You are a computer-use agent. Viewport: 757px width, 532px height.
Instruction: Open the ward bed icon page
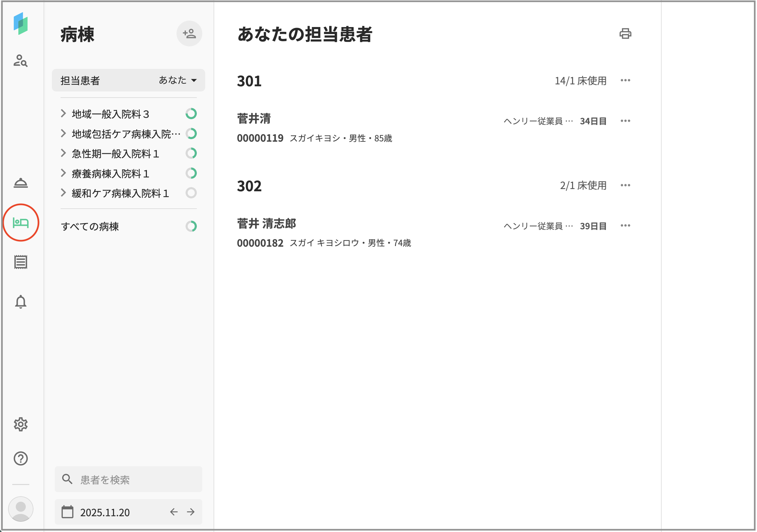(20, 223)
